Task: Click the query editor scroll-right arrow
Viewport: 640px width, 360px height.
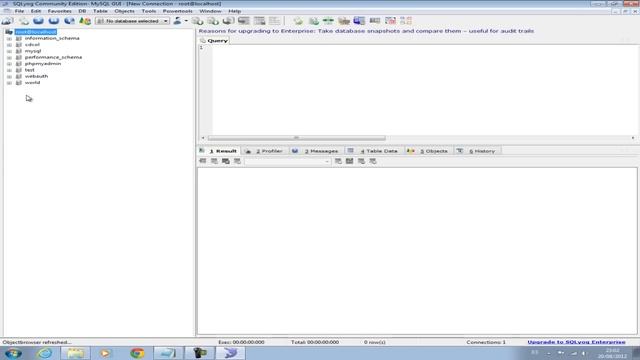Action: pos(633,138)
